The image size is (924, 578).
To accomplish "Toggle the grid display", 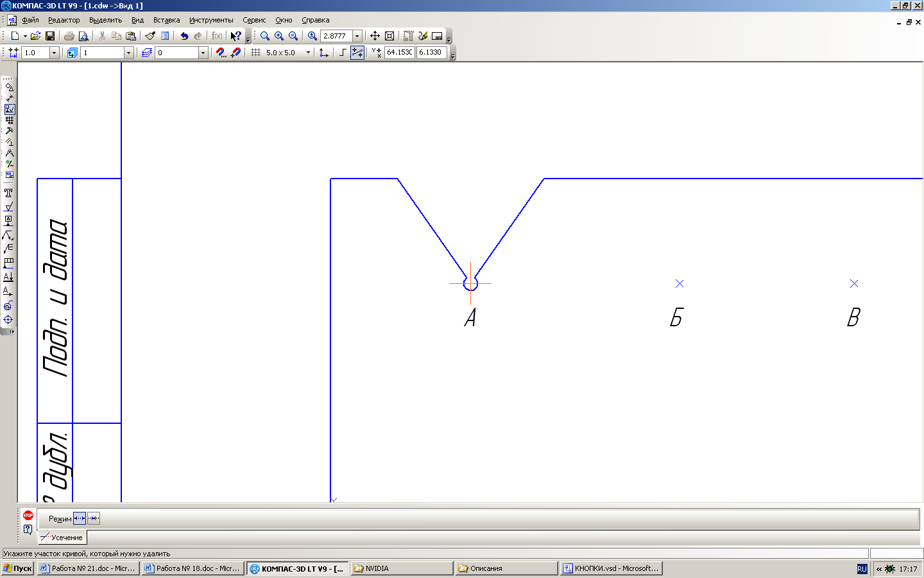I will [255, 53].
